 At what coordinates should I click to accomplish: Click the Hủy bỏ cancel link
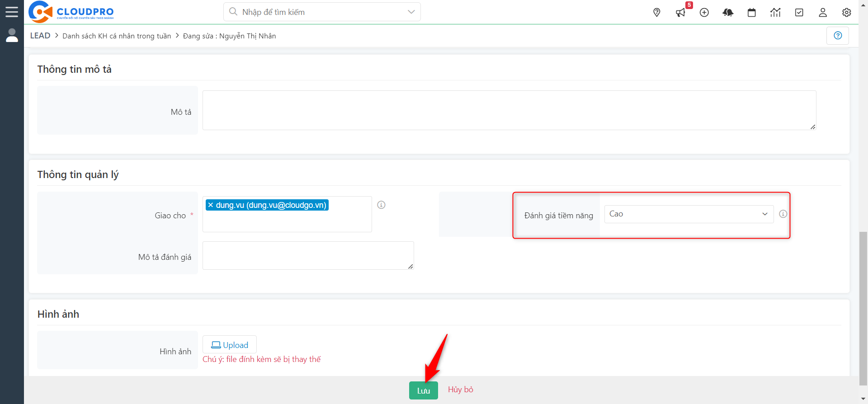coord(461,390)
